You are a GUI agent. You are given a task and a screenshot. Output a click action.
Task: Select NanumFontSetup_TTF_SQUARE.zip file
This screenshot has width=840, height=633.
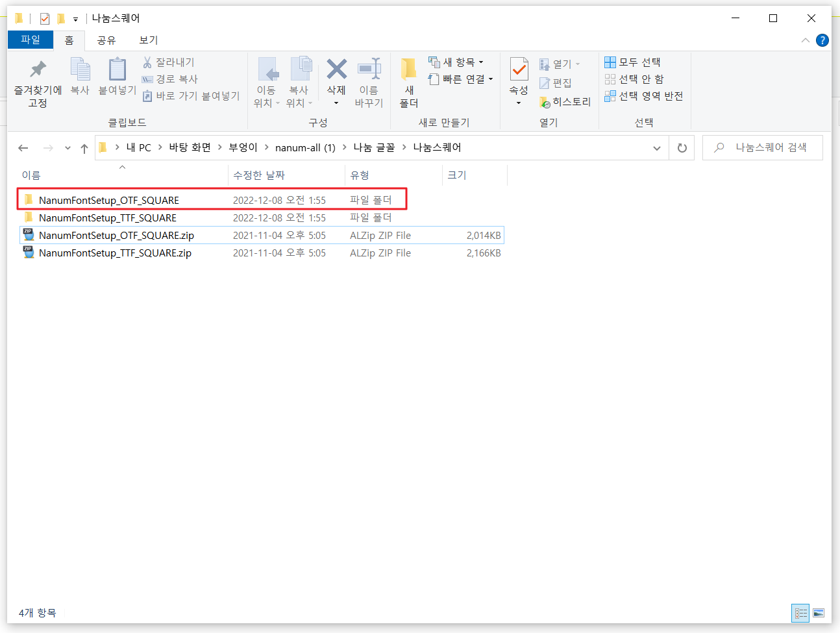click(x=262, y=253)
